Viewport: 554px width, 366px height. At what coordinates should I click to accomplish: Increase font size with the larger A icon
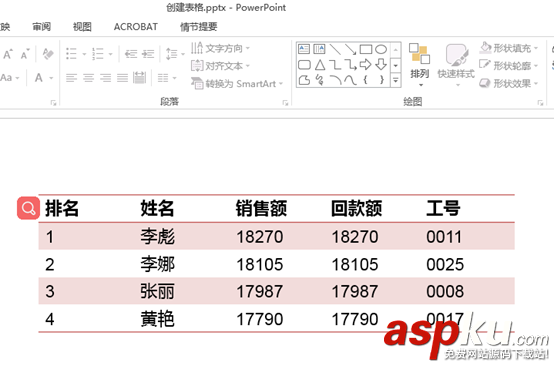8,54
